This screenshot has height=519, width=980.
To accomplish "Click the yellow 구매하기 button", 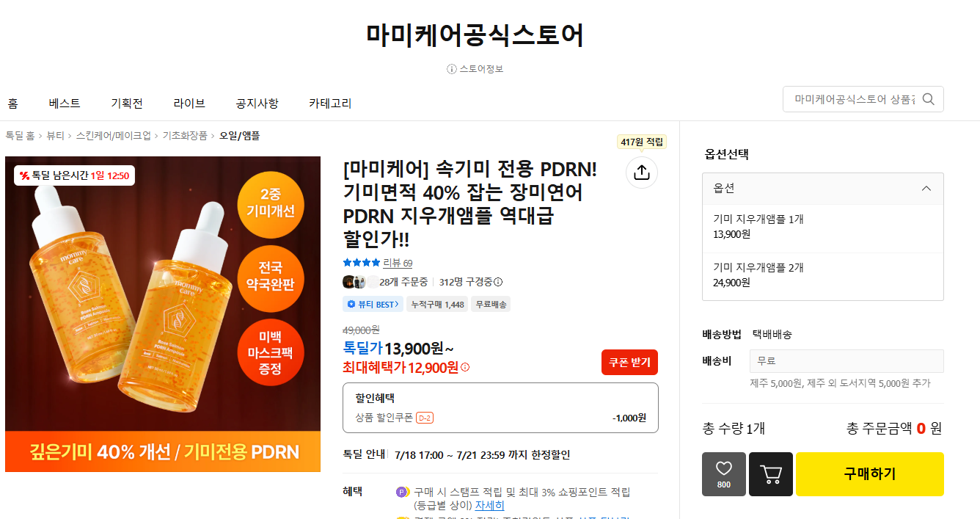I will click(870, 474).
